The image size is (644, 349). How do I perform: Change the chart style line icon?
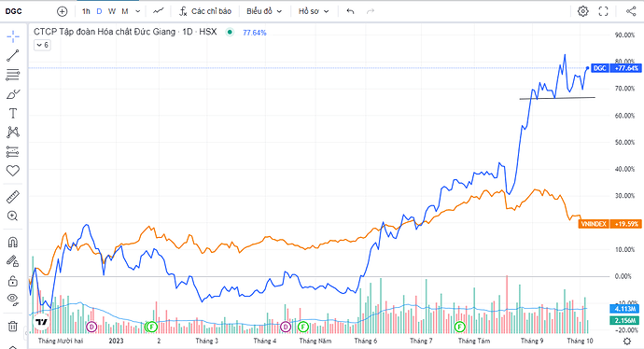point(159,11)
